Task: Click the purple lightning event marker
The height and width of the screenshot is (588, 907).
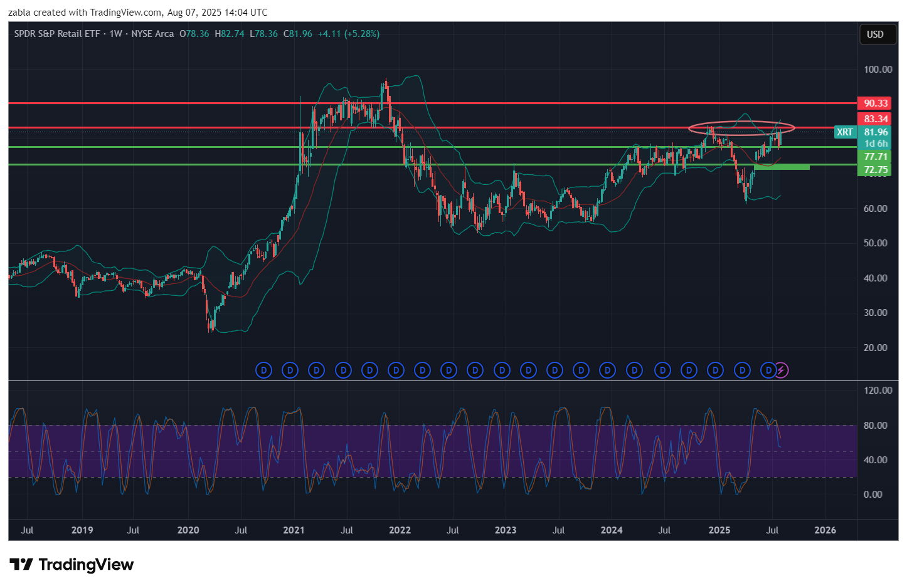Action: pos(781,370)
